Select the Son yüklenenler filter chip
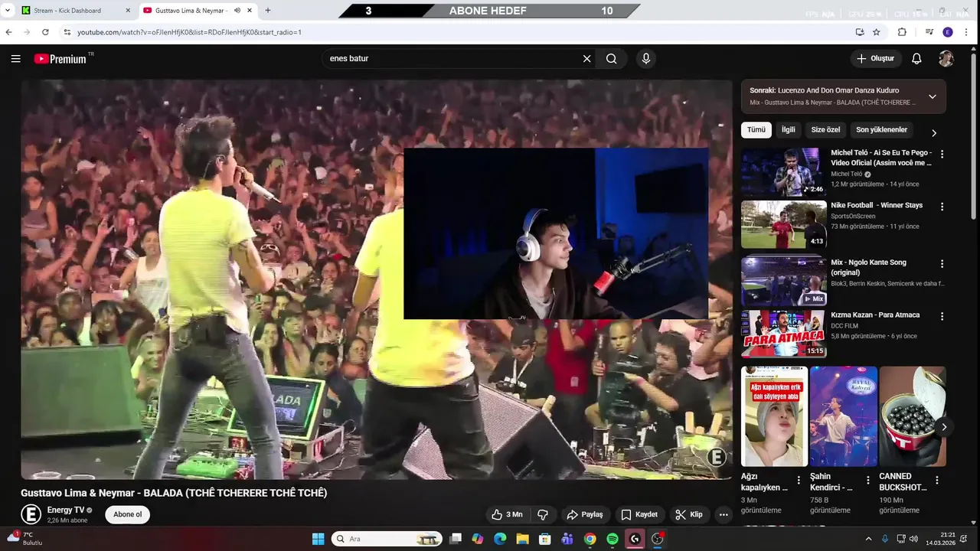 881,130
